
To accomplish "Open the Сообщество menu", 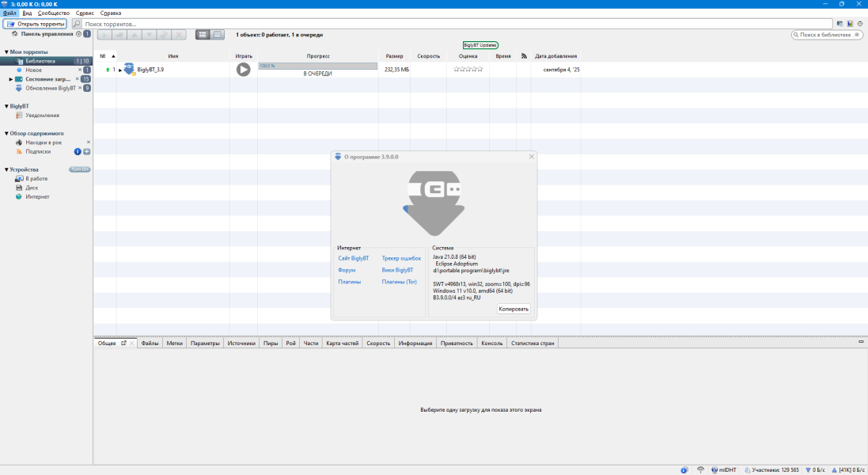I will point(53,13).
